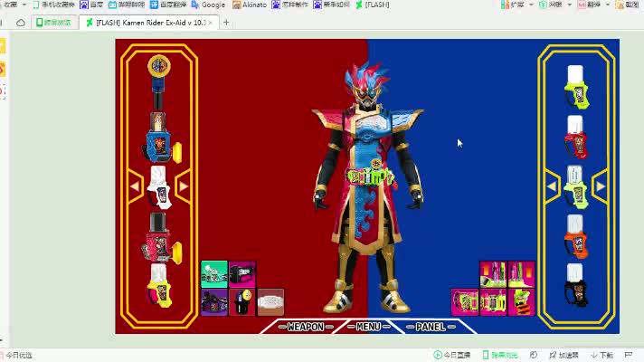Click the 扩展 extensions button
The width and height of the screenshot is (644, 362).
pos(512,5)
